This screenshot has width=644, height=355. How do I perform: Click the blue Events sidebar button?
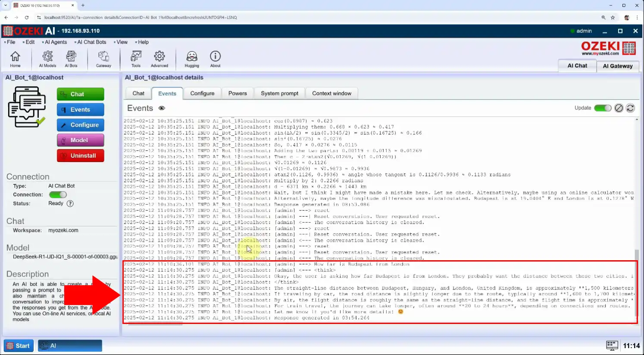[81, 110]
